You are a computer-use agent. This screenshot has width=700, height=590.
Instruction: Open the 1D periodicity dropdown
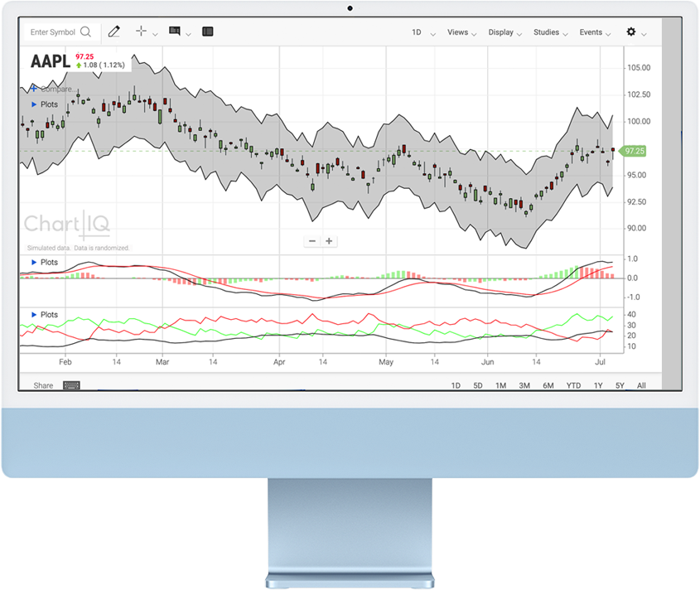418,31
